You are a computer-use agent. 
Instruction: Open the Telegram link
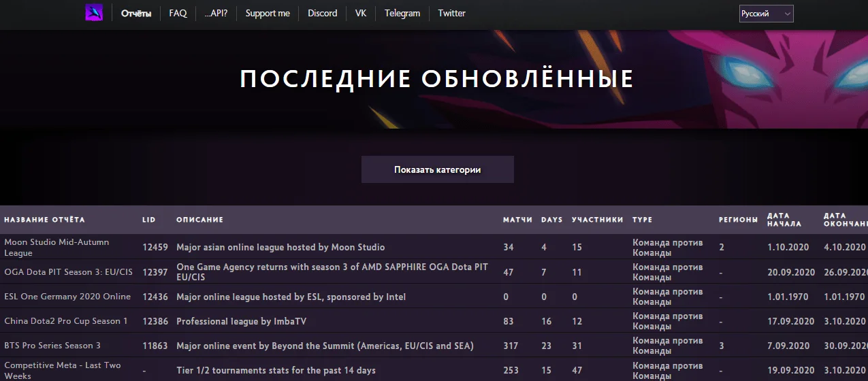point(402,13)
